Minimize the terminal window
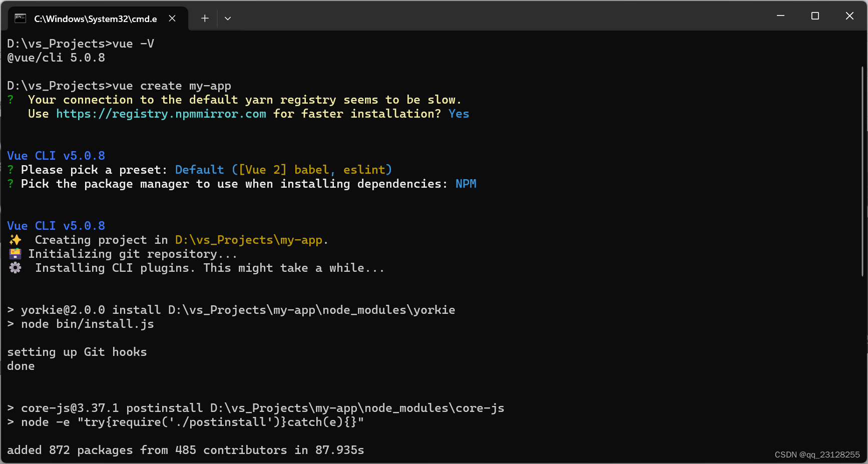The width and height of the screenshot is (868, 464). (780, 16)
